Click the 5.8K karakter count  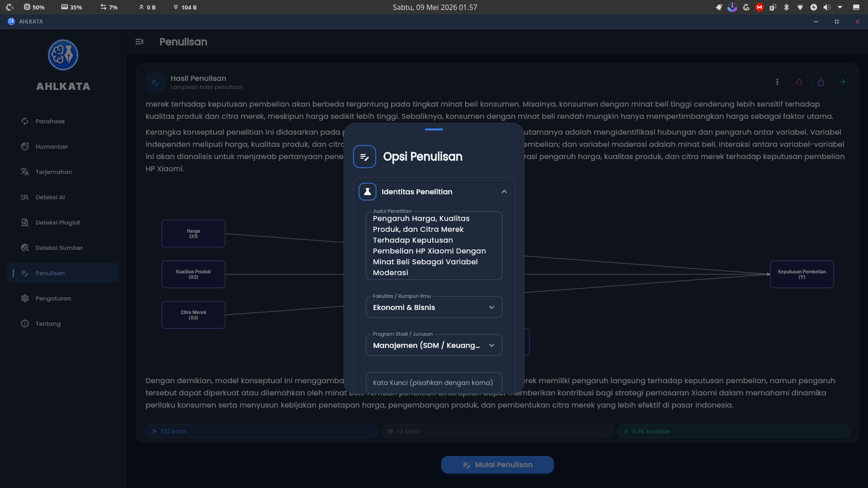click(x=733, y=432)
